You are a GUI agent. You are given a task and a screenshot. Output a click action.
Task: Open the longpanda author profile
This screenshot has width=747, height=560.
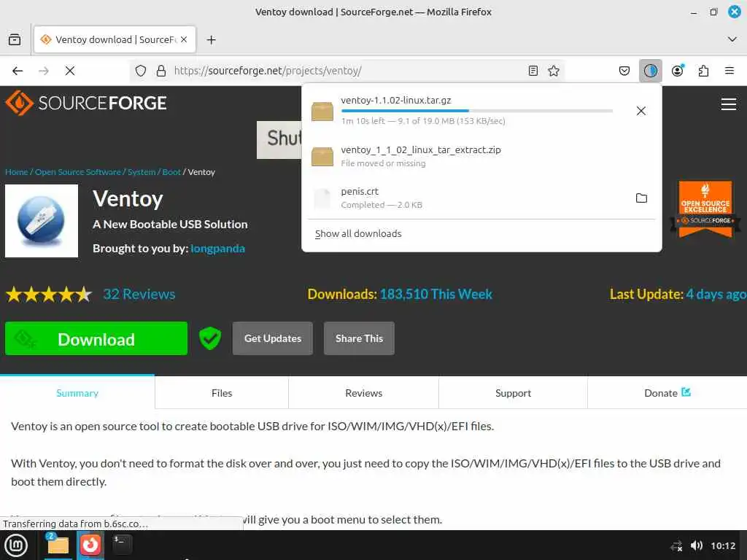point(217,249)
